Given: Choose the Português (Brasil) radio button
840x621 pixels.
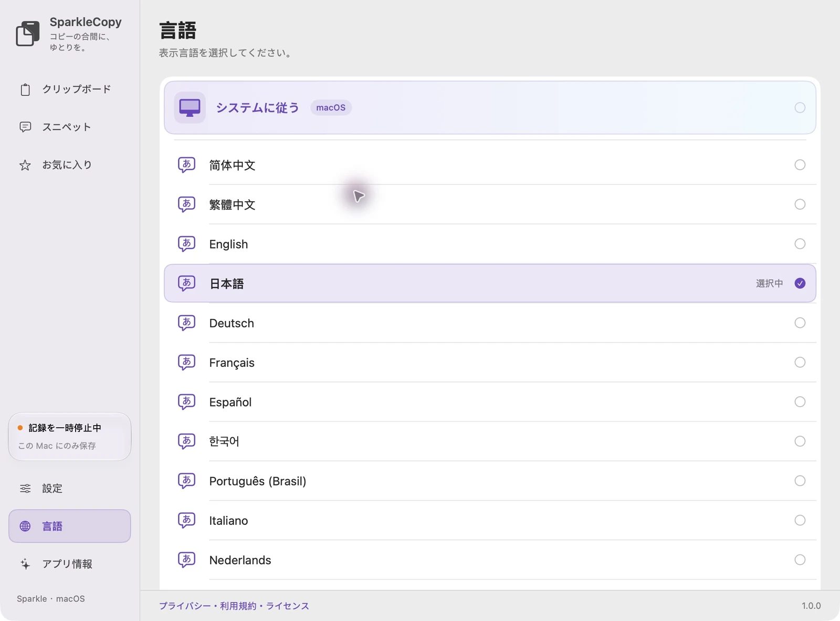Looking at the screenshot, I should (800, 481).
